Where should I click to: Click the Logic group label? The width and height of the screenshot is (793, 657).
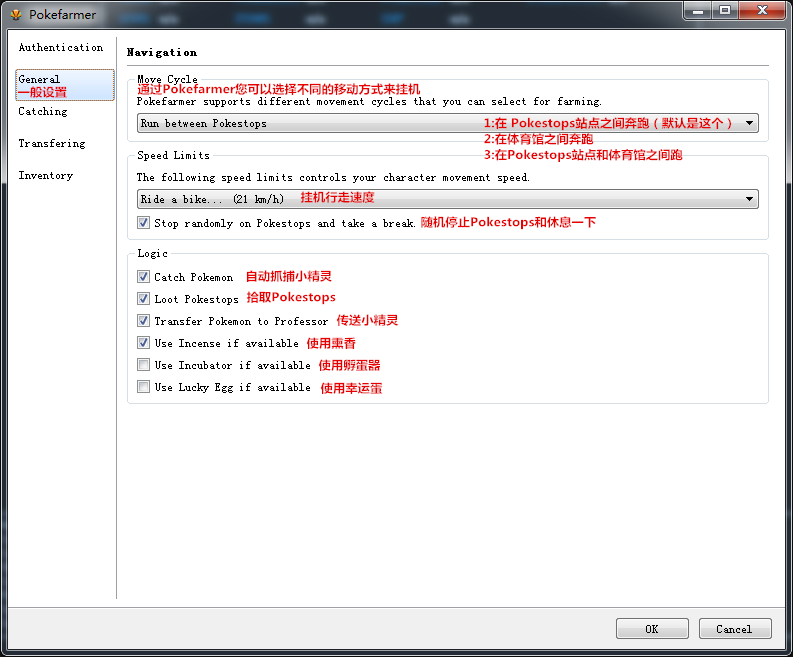pos(152,253)
